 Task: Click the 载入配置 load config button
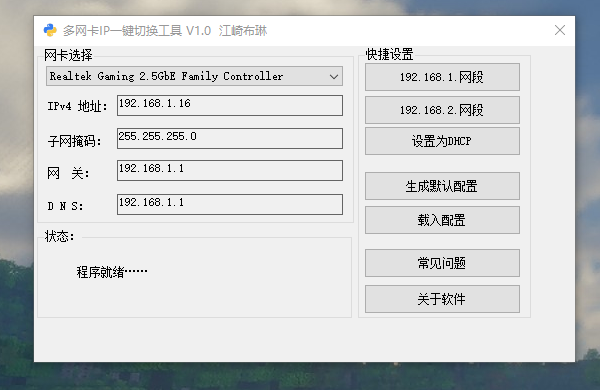[x=442, y=220]
